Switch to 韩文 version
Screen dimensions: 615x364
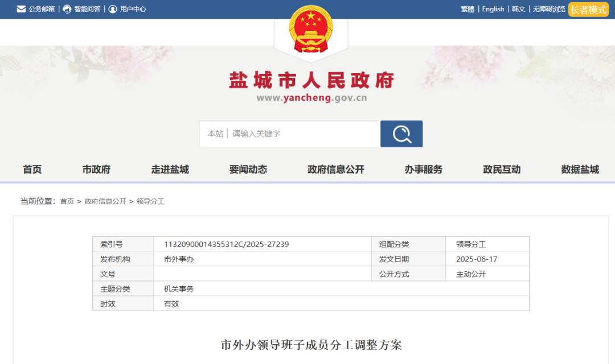coord(519,9)
